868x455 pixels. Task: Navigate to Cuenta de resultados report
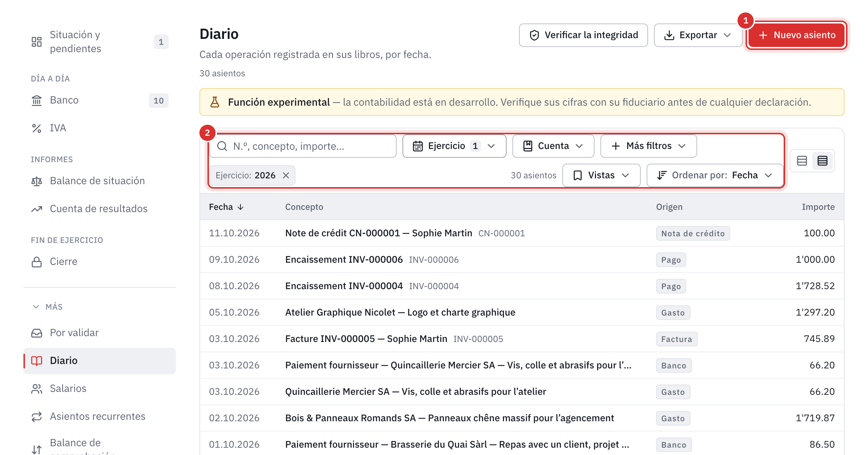[100, 209]
